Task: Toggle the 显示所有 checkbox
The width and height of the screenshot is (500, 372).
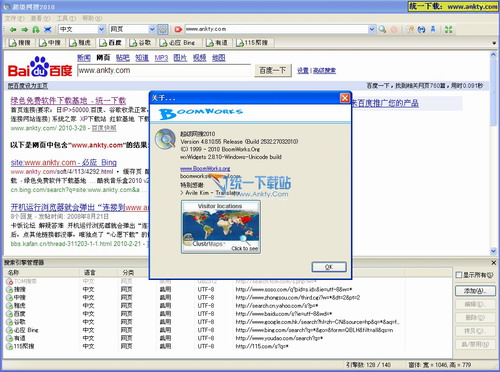Action: [x=459, y=275]
